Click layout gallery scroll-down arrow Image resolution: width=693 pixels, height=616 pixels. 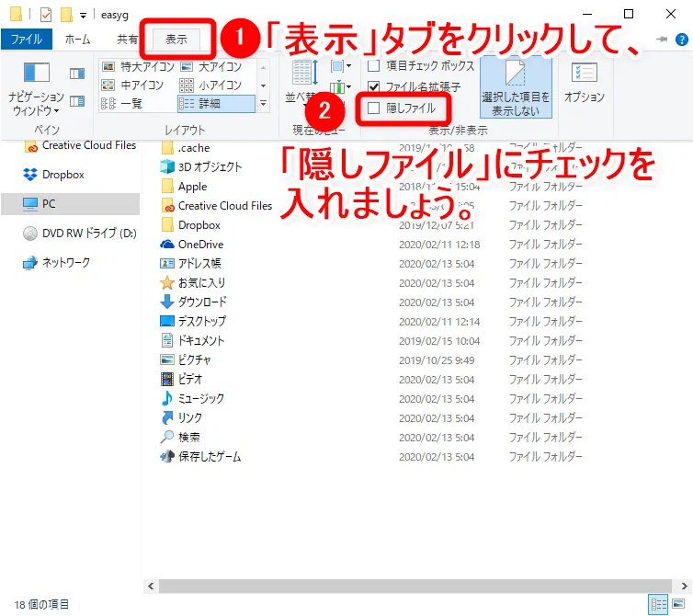tap(263, 86)
